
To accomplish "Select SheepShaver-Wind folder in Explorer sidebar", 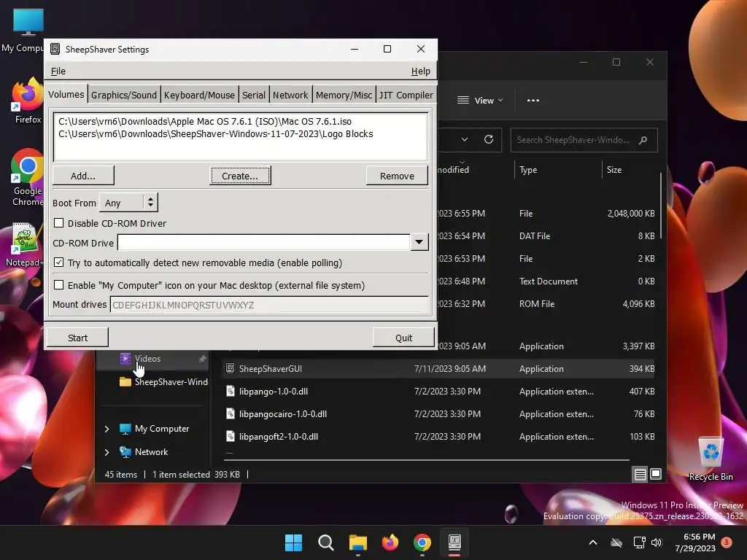I will pos(163,382).
